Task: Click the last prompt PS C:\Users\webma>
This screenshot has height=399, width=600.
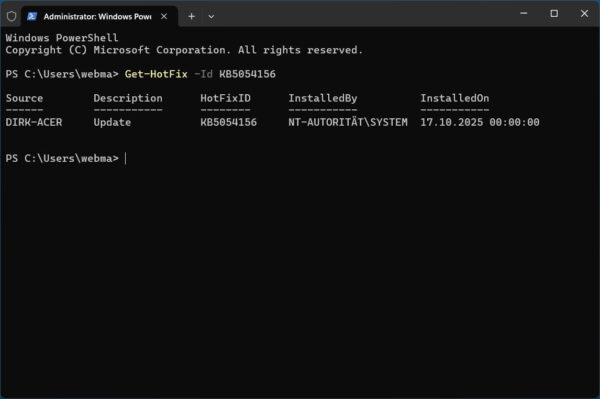Action: (x=62, y=158)
